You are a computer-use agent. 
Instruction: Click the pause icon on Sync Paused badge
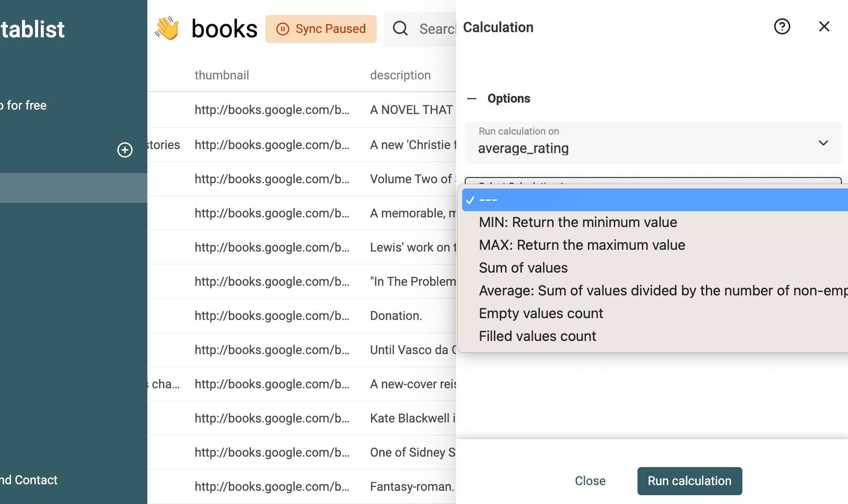282,29
